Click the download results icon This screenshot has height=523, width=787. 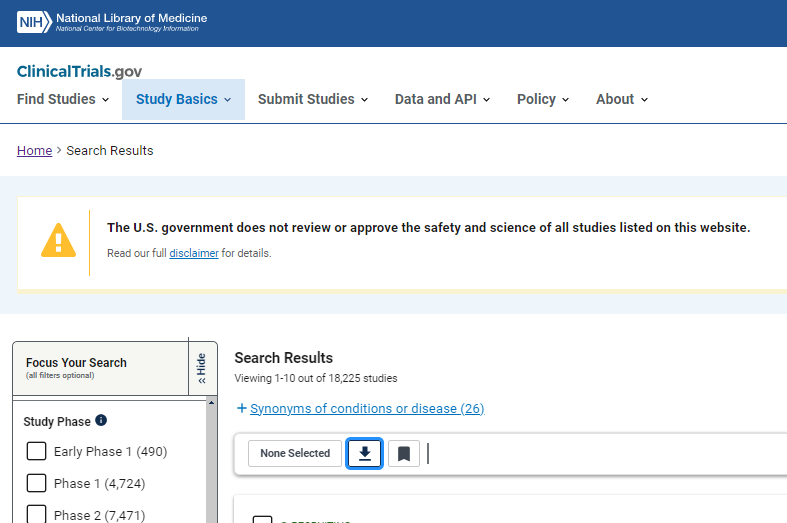pyautogui.click(x=364, y=453)
